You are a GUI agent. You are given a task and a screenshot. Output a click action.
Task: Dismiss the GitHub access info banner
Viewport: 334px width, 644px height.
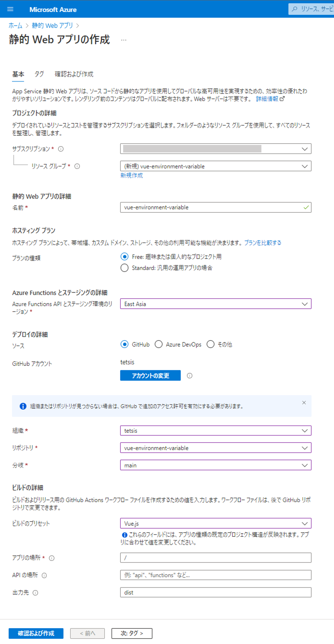304,403
